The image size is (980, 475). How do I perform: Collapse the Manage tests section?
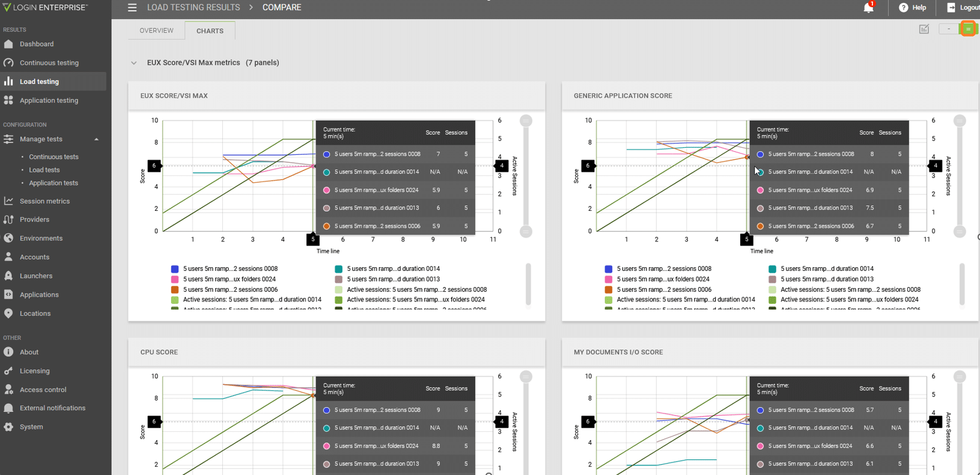(96, 139)
